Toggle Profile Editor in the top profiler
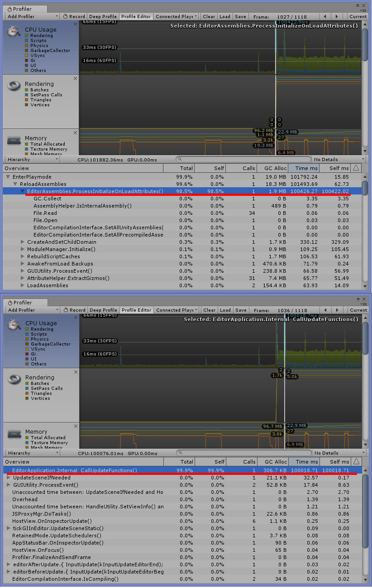This screenshot has height=588, width=372. pyautogui.click(x=136, y=17)
